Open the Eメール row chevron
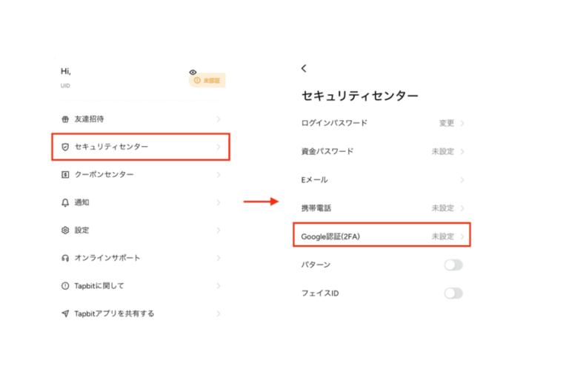Image resolution: width=569 pixels, height=392 pixels. coord(462,180)
